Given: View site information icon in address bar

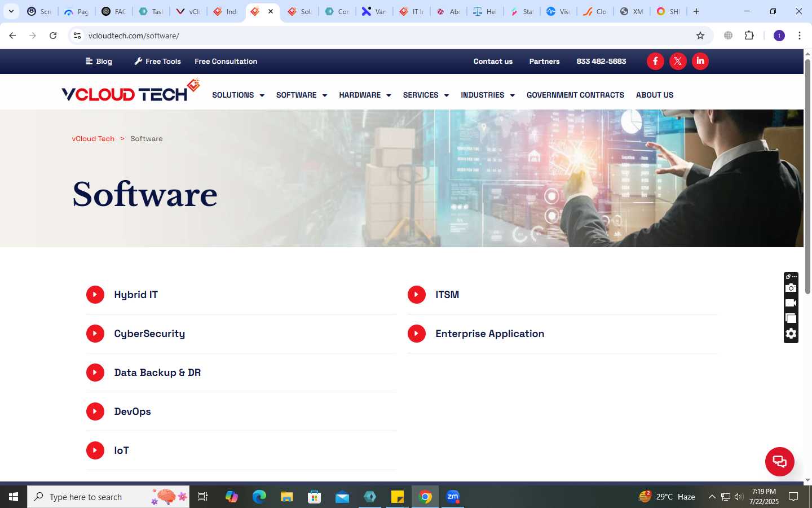Looking at the screenshot, I should point(77,36).
